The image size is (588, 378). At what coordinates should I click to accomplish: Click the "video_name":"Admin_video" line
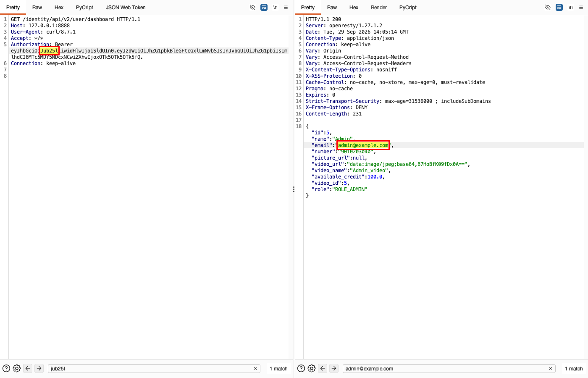pyautogui.click(x=351, y=171)
